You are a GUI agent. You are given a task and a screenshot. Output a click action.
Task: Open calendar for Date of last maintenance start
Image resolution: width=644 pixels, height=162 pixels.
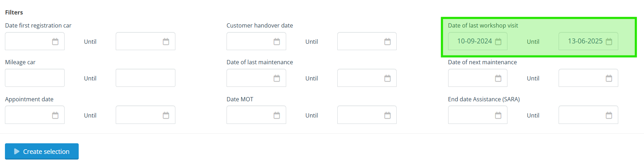[x=277, y=78]
